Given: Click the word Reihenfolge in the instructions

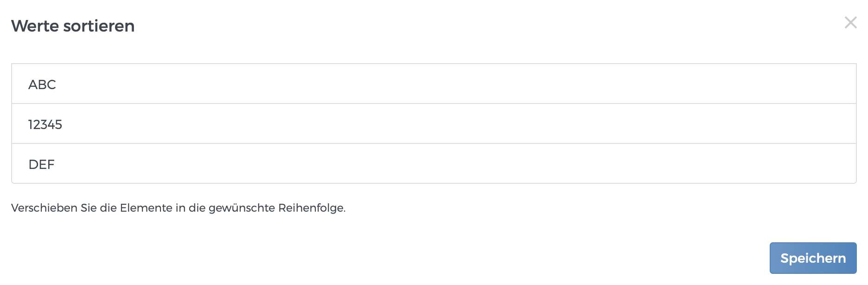Looking at the screenshot, I should click(311, 208).
